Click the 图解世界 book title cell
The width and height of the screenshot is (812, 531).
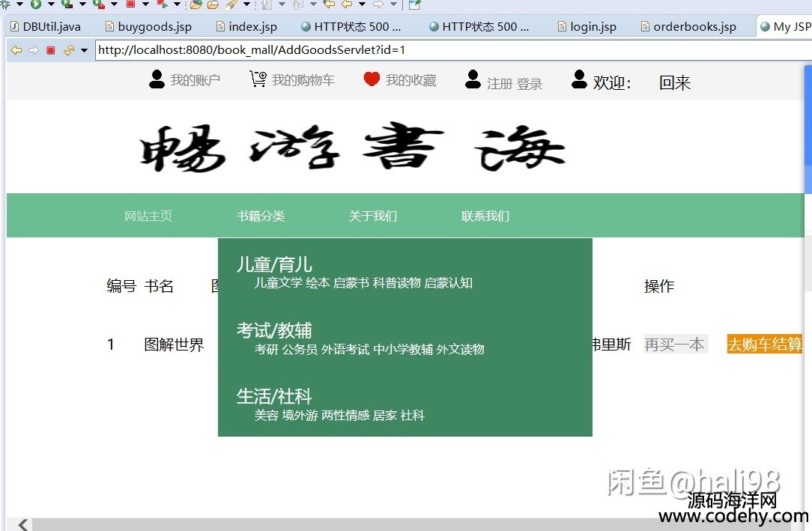[174, 345]
